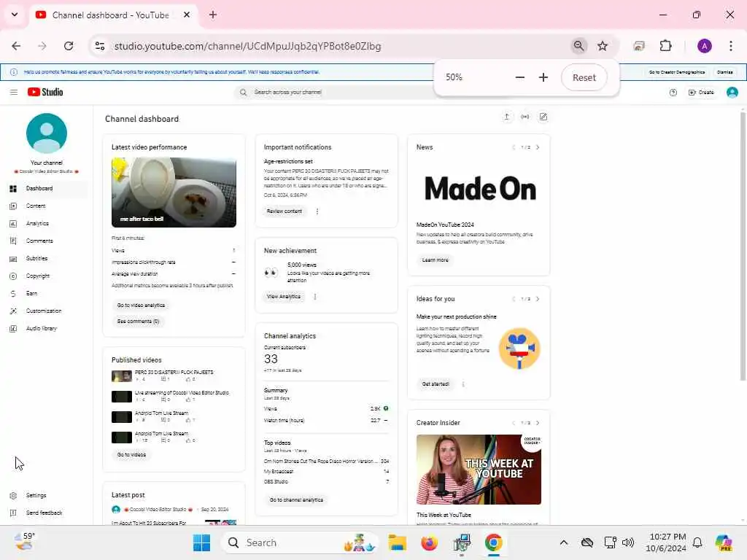
Task: Click the channel profile picture in sidebar
Action: (47, 133)
